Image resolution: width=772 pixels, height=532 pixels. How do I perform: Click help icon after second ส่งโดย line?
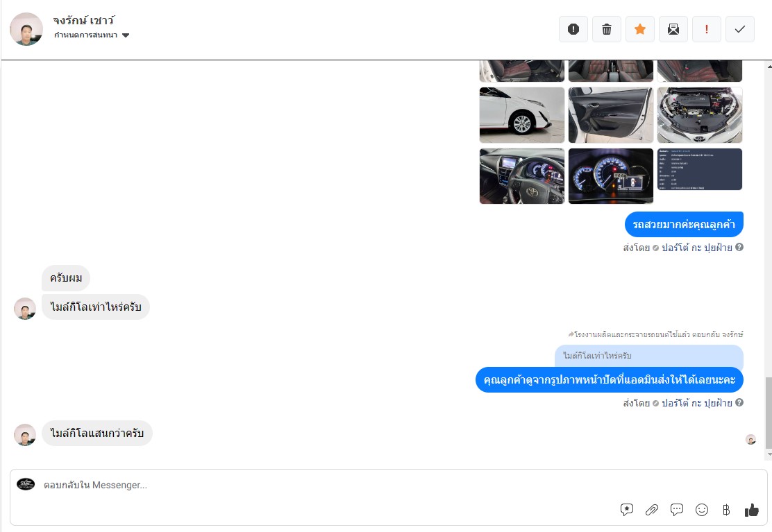coord(739,402)
